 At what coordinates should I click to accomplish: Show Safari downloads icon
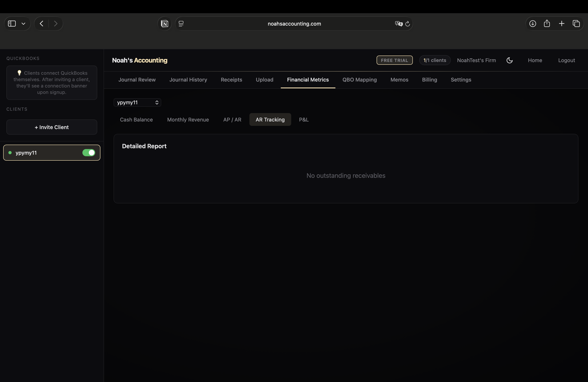pyautogui.click(x=533, y=24)
